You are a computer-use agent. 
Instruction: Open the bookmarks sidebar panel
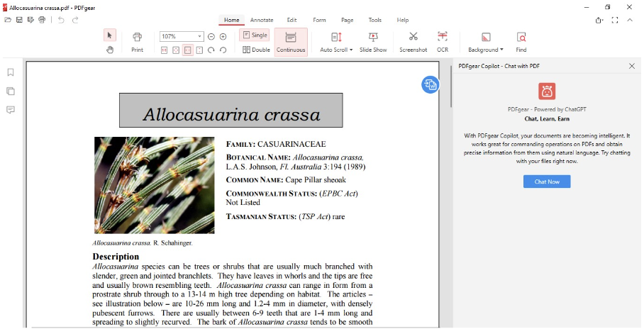coord(11,72)
